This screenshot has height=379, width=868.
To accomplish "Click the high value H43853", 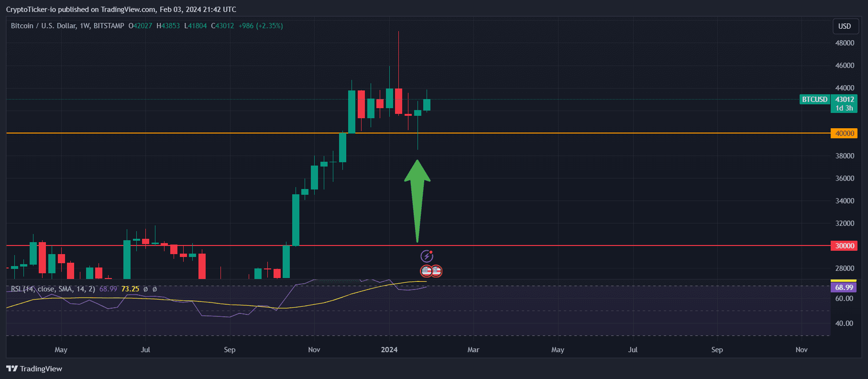I will click(x=168, y=26).
